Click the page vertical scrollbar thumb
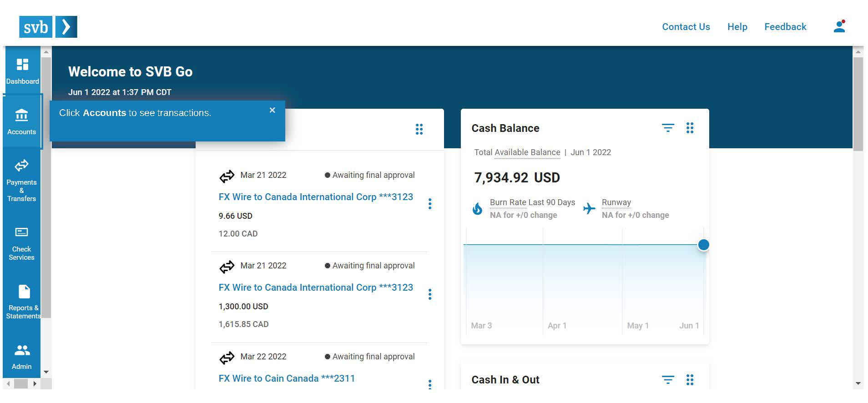 858,104
